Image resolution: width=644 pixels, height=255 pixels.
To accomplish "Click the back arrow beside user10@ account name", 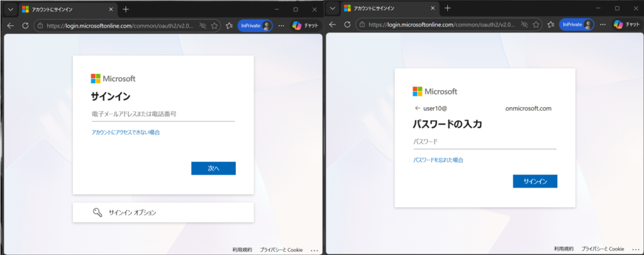I will tap(416, 108).
